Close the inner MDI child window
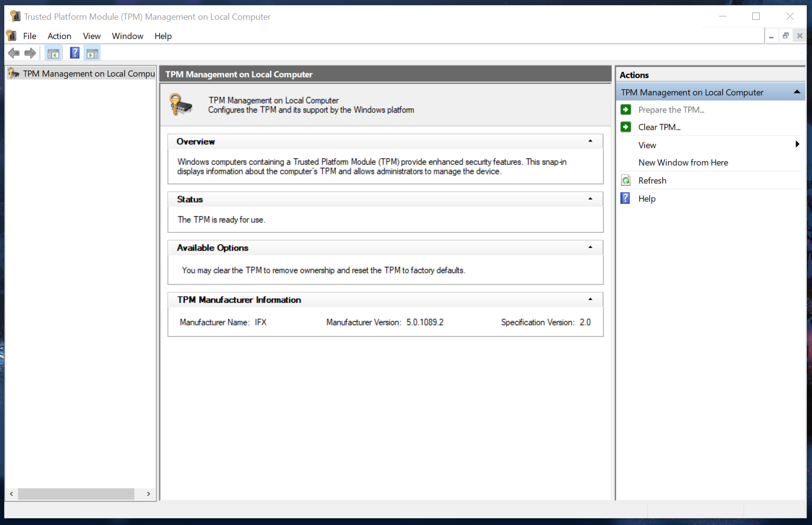This screenshot has width=812, height=525. coord(799,36)
